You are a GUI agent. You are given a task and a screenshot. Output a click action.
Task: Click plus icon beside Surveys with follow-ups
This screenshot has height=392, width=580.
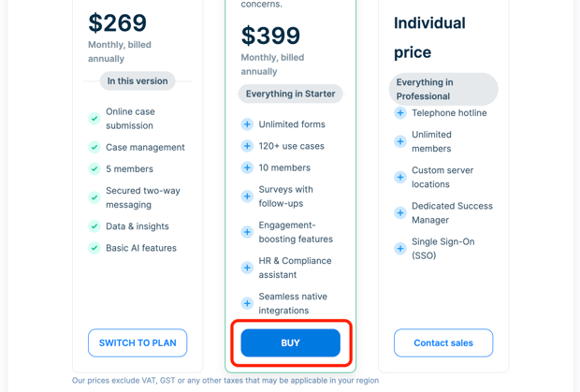(x=247, y=196)
